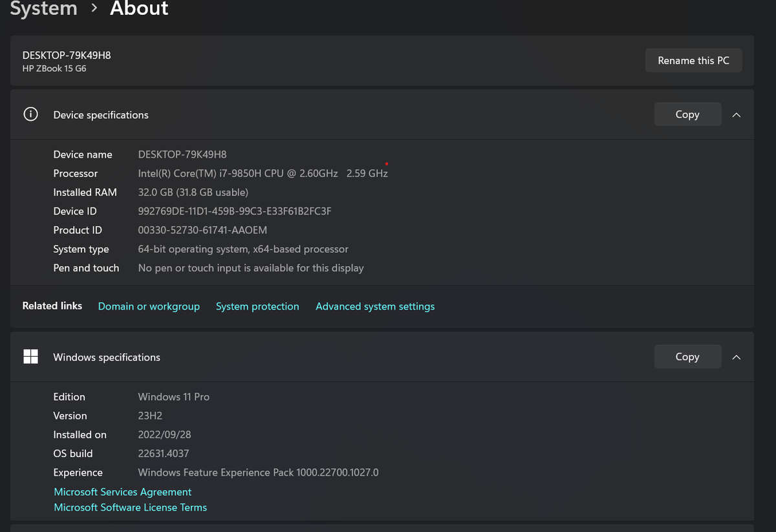
Task: Open Advanced system settings link
Action: [375, 306]
